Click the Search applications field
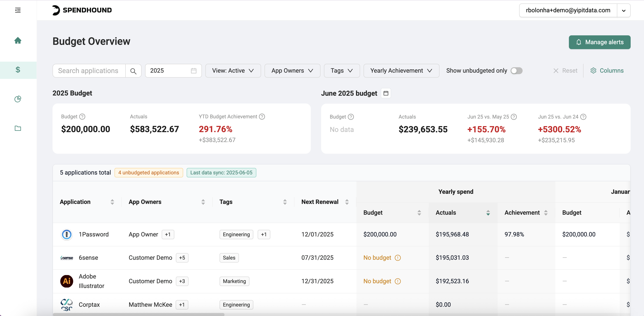The width and height of the screenshot is (644, 316). tap(89, 71)
